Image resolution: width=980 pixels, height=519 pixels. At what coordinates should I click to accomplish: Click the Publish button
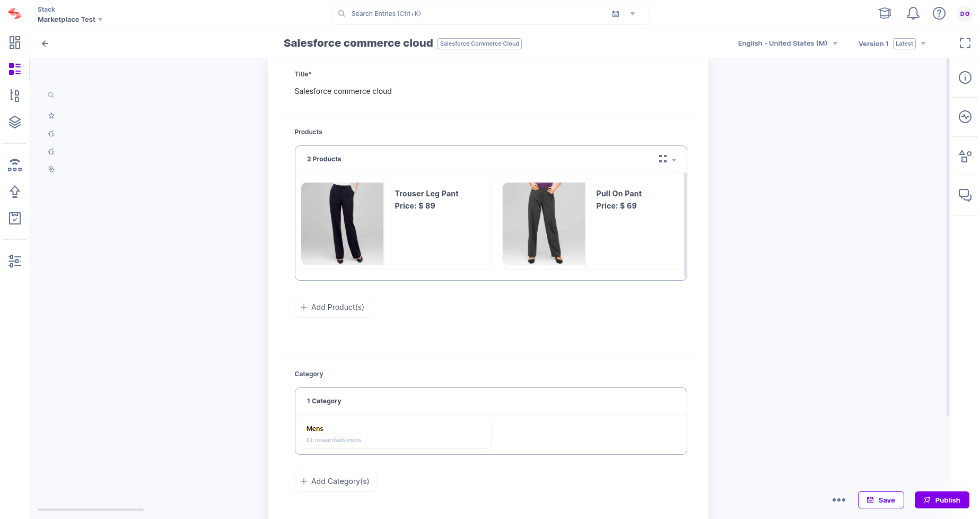pyautogui.click(x=942, y=500)
